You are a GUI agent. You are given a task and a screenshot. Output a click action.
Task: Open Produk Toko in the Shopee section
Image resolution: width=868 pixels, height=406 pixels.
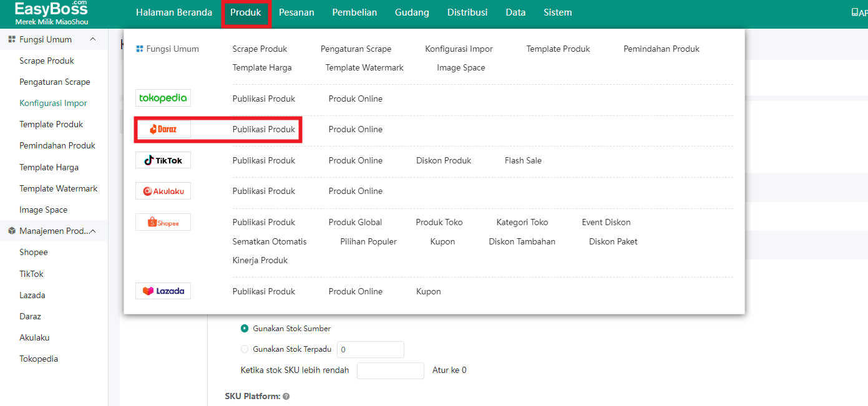coord(439,222)
